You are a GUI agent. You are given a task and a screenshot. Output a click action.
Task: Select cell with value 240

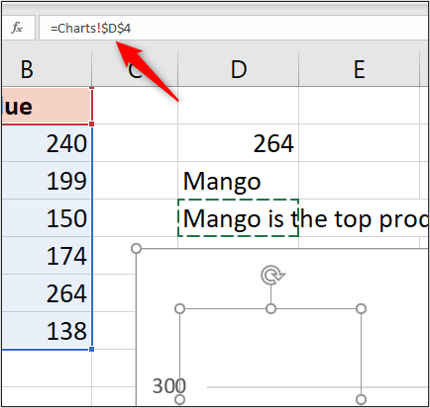tap(46, 143)
